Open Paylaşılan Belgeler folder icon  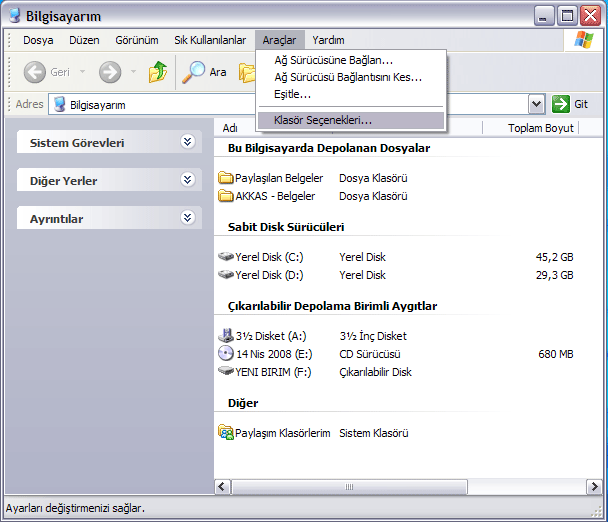(x=226, y=178)
